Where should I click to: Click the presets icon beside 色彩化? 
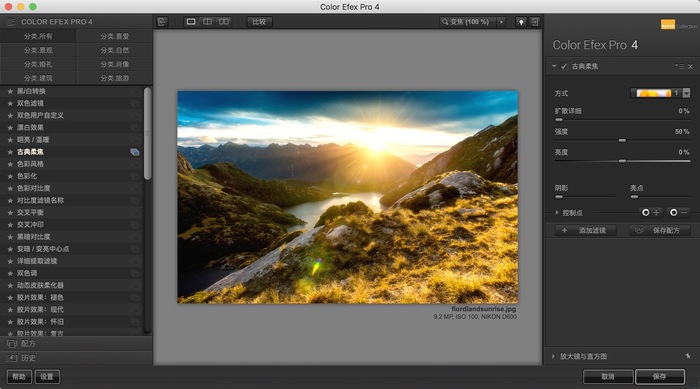134,176
